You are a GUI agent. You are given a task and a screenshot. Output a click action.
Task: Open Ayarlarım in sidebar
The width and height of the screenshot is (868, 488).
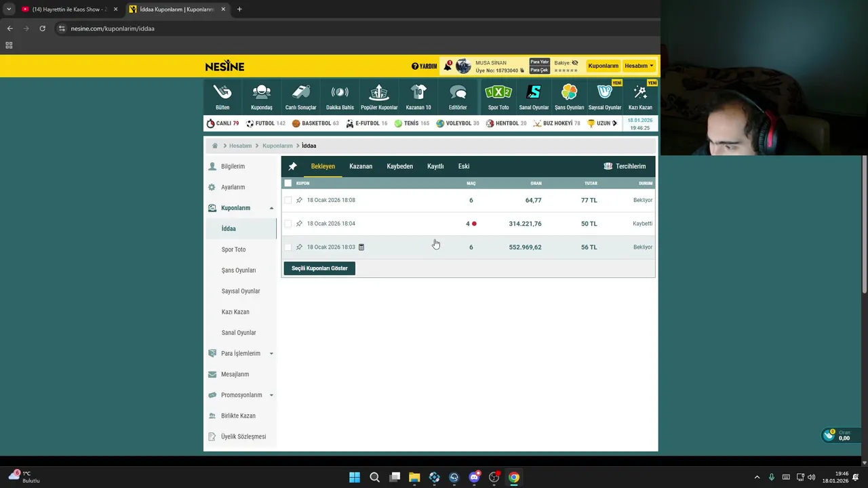233,187
